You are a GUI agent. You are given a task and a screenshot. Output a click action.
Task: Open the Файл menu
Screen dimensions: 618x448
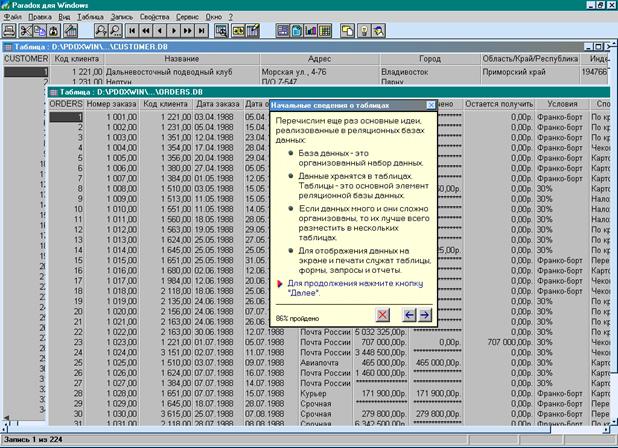pyautogui.click(x=13, y=17)
